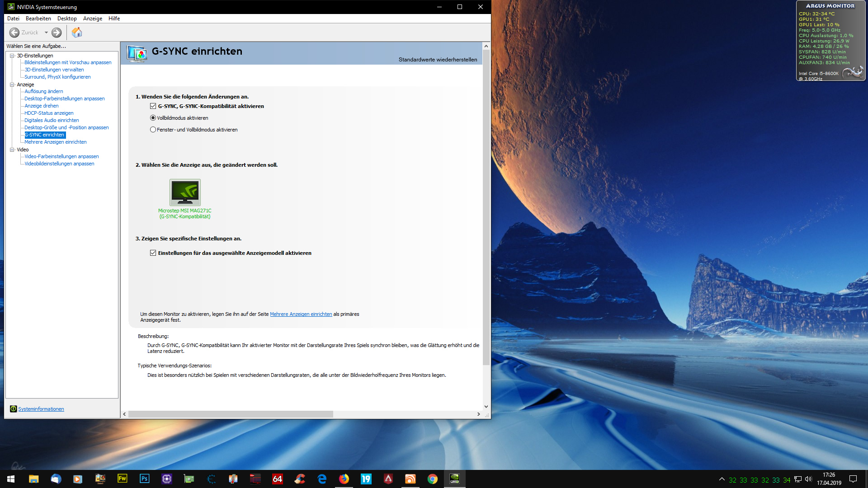Open the notification center icon

pyautogui.click(x=853, y=479)
